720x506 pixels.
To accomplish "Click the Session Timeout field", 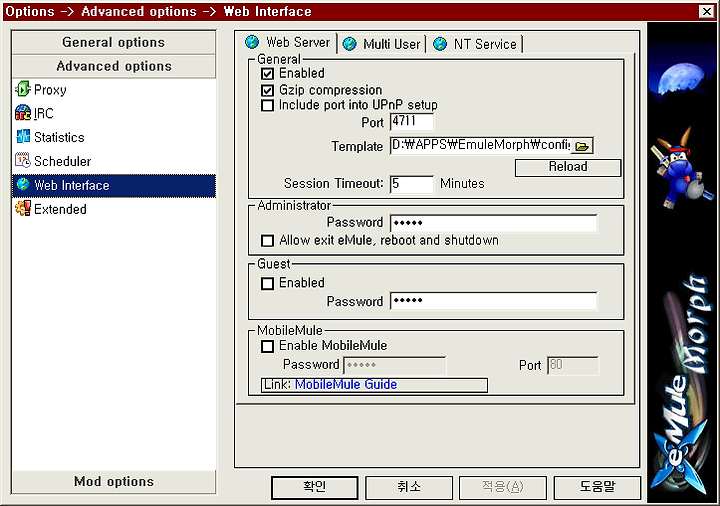I will pos(411,184).
